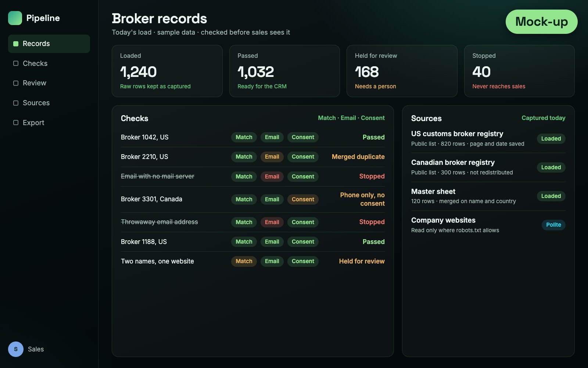Image resolution: width=588 pixels, height=368 pixels.
Task: Click the amber Consent pill on Broker 3301
Action: (x=303, y=199)
